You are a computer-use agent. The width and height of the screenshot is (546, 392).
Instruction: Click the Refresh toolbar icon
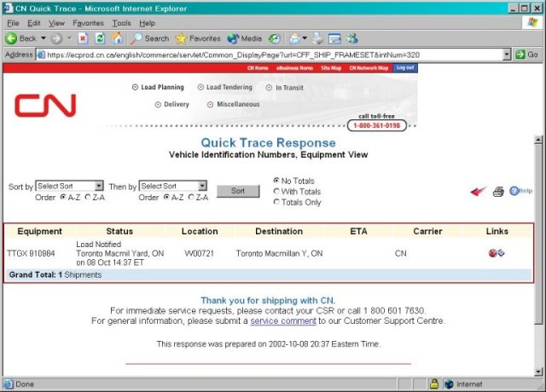pyautogui.click(x=101, y=38)
